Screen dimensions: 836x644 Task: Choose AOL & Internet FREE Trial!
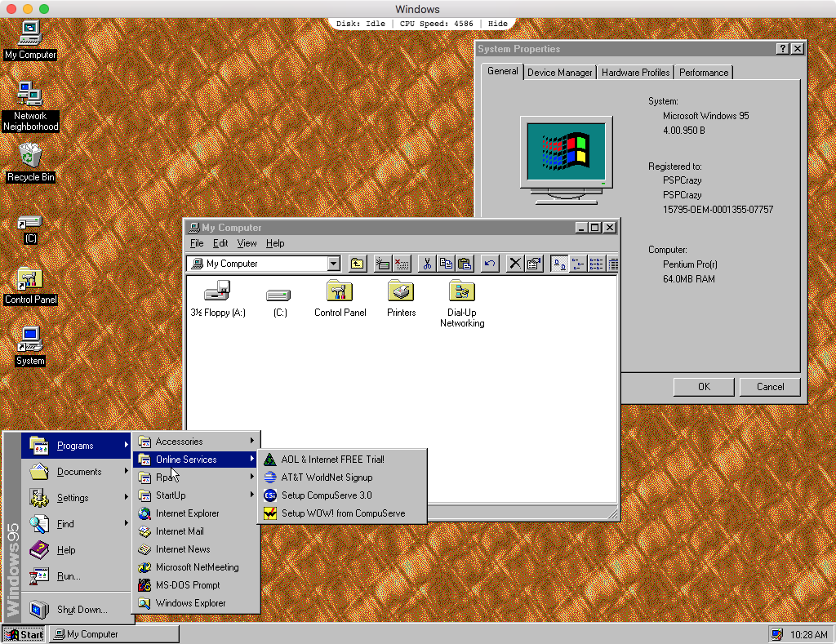(342, 460)
